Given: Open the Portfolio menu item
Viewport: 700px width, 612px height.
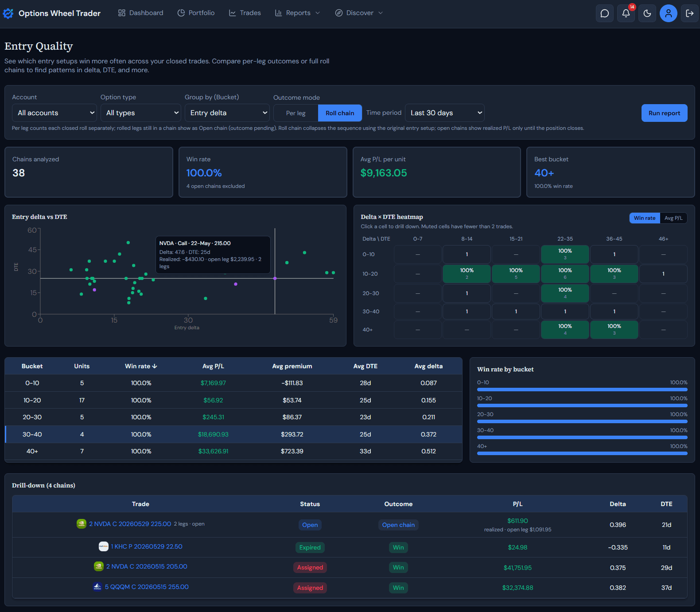Looking at the screenshot, I should 196,13.
